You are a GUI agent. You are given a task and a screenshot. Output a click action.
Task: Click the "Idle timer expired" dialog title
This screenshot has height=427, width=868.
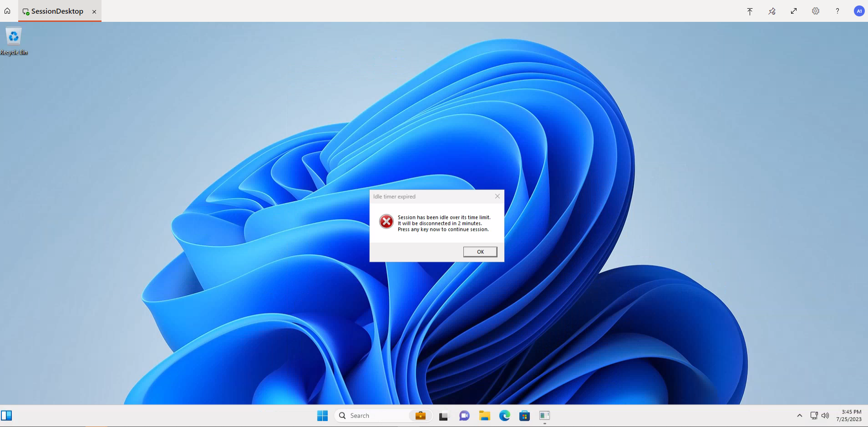(x=394, y=197)
